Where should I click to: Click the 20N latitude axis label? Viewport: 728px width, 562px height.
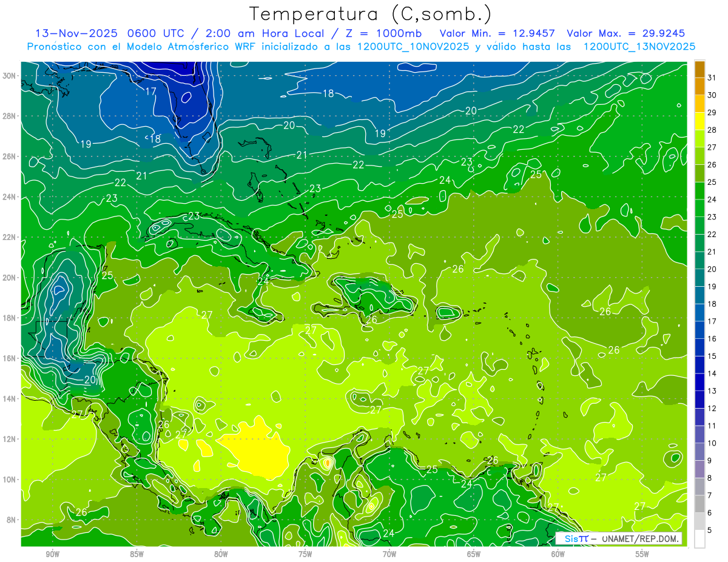pyautogui.click(x=10, y=278)
